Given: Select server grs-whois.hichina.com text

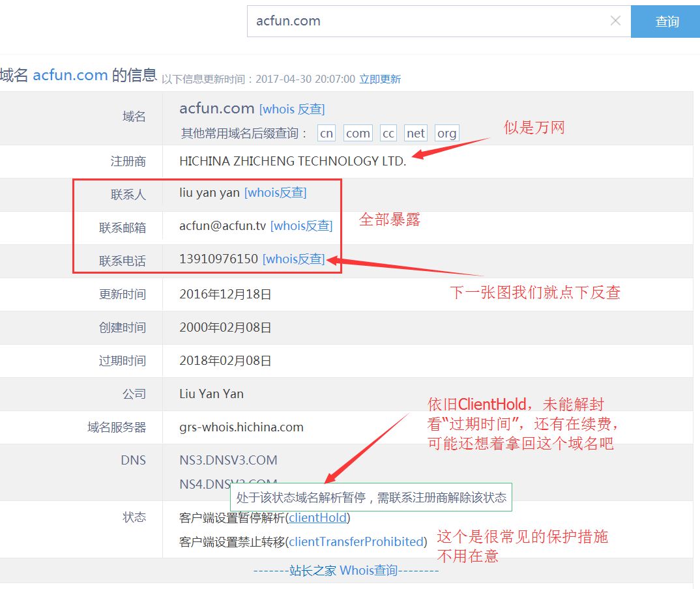Looking at the screenshot, I should (x=242, y=427).
